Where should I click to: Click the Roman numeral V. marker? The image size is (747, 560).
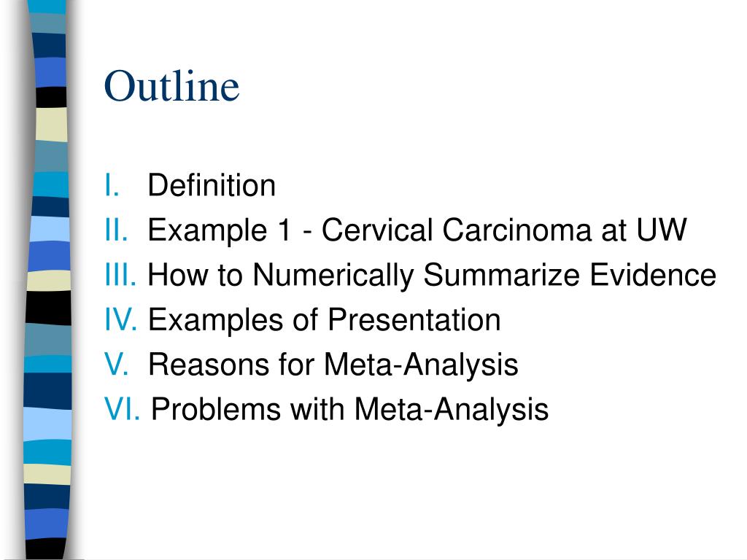(x=116, y=365)
